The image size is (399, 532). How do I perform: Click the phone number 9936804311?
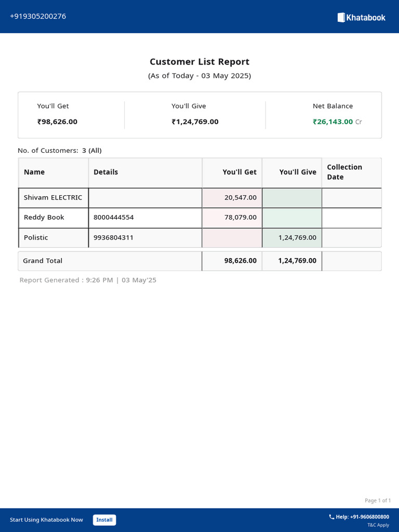pyautogui.click(x=113, y=237)
